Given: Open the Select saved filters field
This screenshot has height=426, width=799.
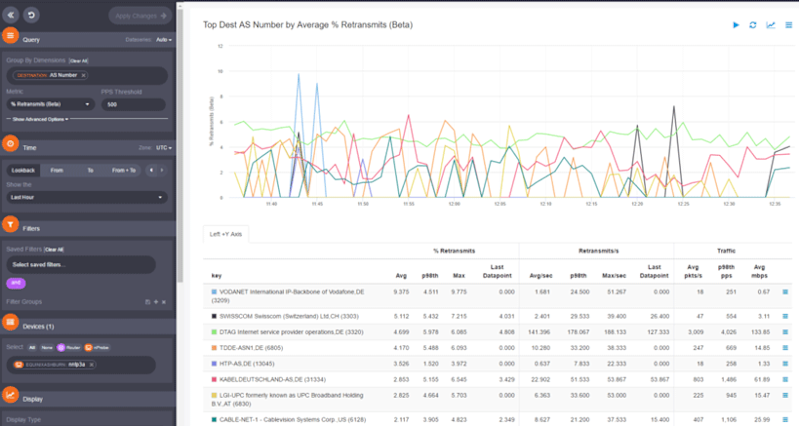Looking at the screenshot, I should coord(81,264).
